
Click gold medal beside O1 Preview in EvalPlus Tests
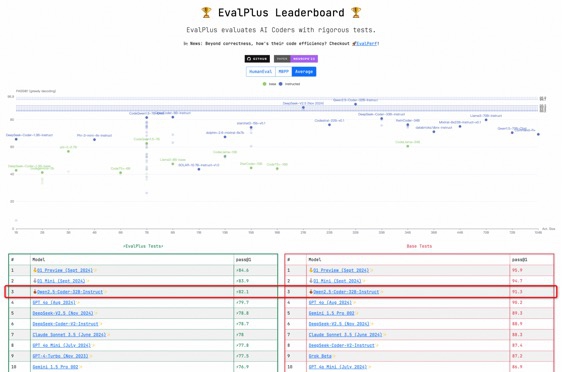[x=35, y=270]
